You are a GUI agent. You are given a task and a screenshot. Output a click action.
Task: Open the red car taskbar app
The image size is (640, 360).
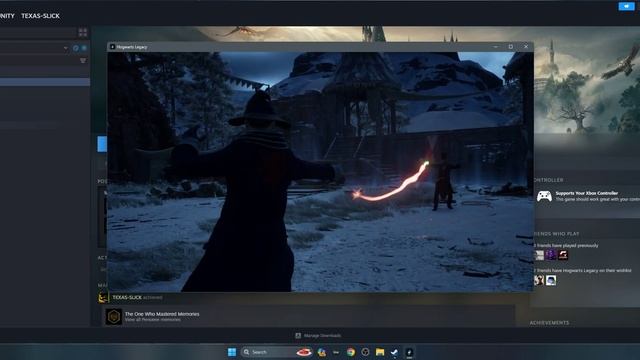(304, 352)
